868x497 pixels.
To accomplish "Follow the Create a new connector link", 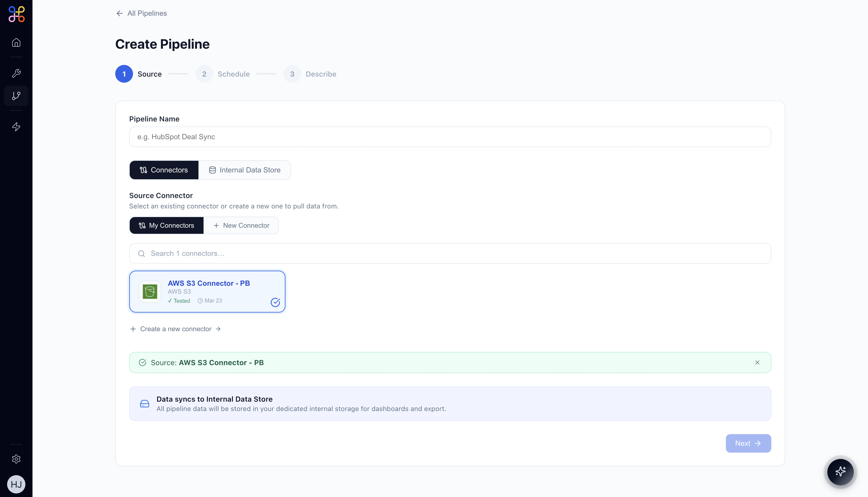I will 176,329.
